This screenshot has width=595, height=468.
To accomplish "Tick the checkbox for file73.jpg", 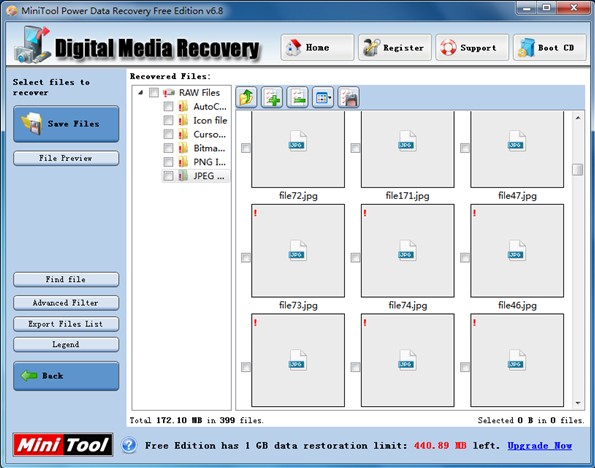I will click(x=246, y=258).
